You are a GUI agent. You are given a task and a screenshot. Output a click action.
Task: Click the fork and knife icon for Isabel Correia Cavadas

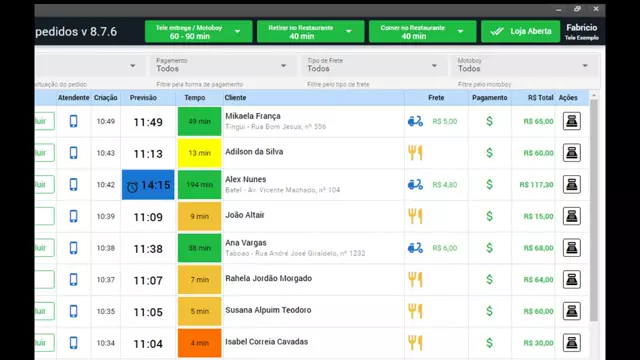(415, 343)
